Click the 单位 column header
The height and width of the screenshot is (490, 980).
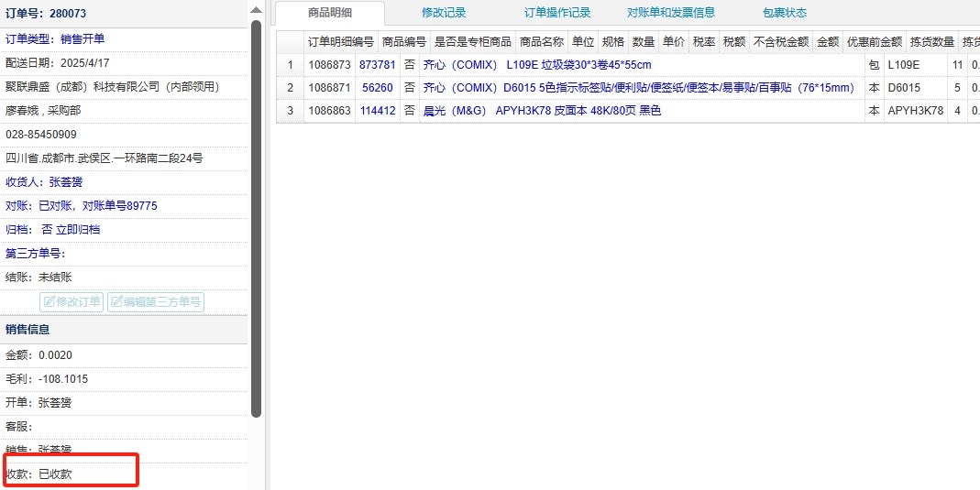(x=583, y=42)
